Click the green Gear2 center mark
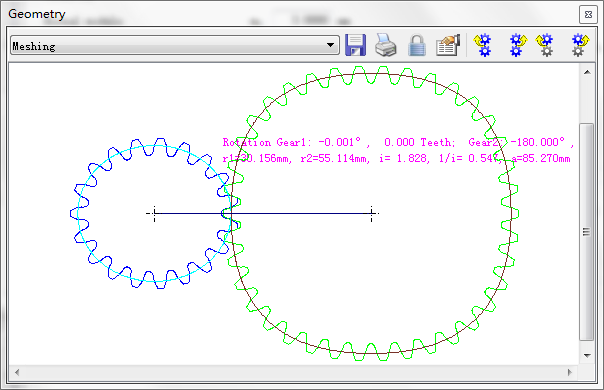This screenshot has height=390, width=604. [371, 213]
